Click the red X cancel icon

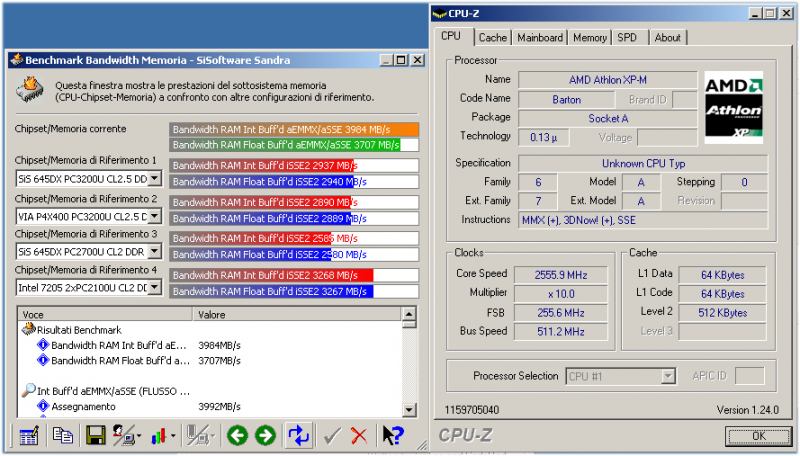(x=359, y=436)
